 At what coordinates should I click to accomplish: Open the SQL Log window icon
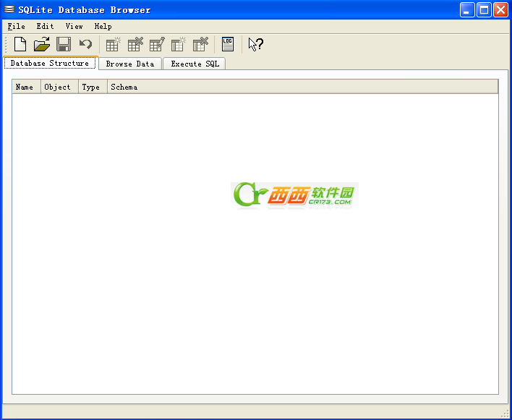pos(228,44)
